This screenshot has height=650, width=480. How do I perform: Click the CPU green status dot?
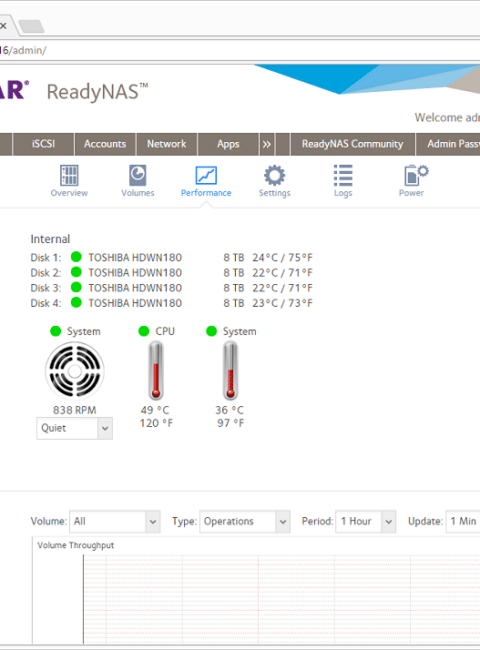143,331
